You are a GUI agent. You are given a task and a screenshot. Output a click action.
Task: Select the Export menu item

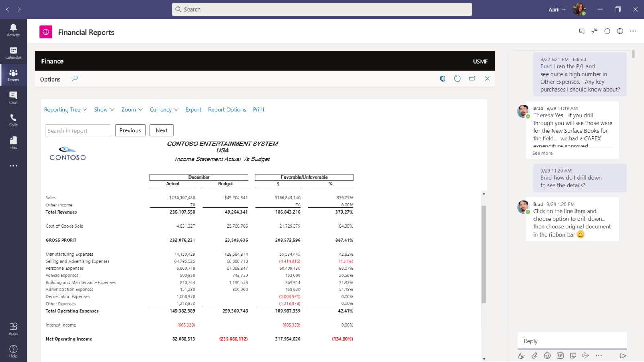(x=193, y=109)
